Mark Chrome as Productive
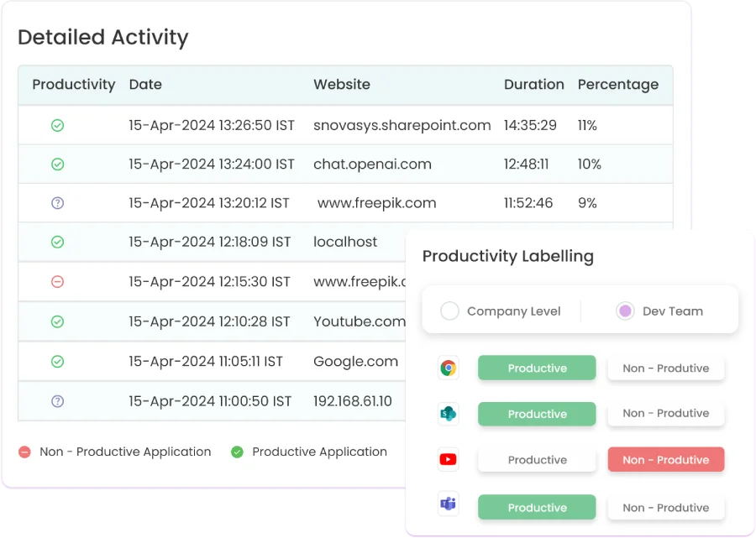 (x=537, y=368)
